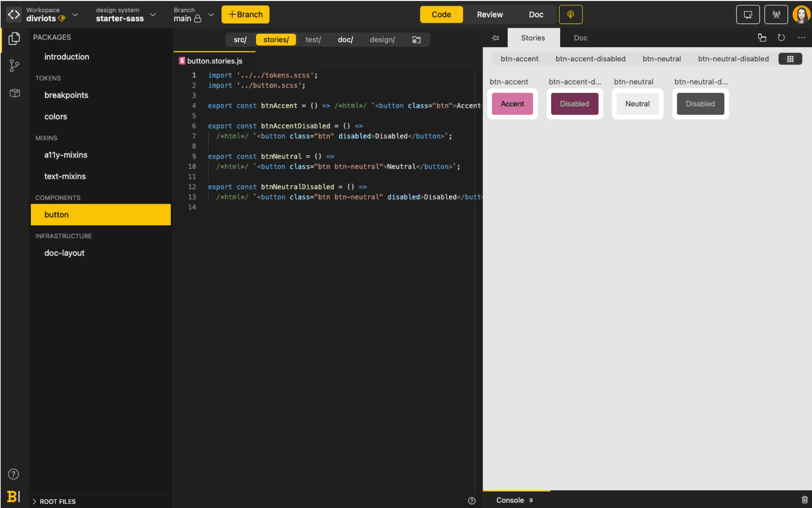Open the Workspace divriots dropdown
Viewport: 812px width, 508px height.
(75, 15)
